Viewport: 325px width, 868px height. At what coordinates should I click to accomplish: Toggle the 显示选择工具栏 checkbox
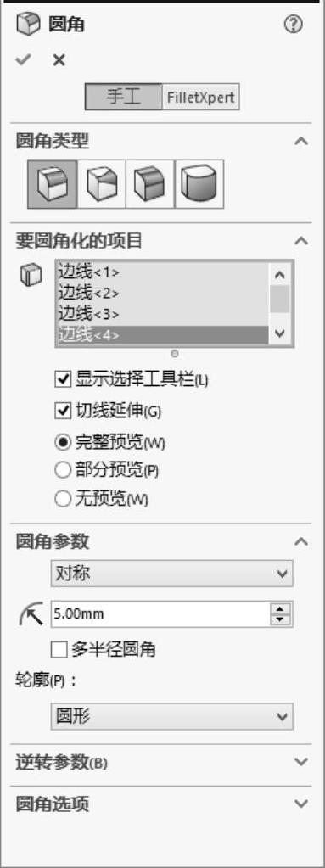click(x=63, y=380)
